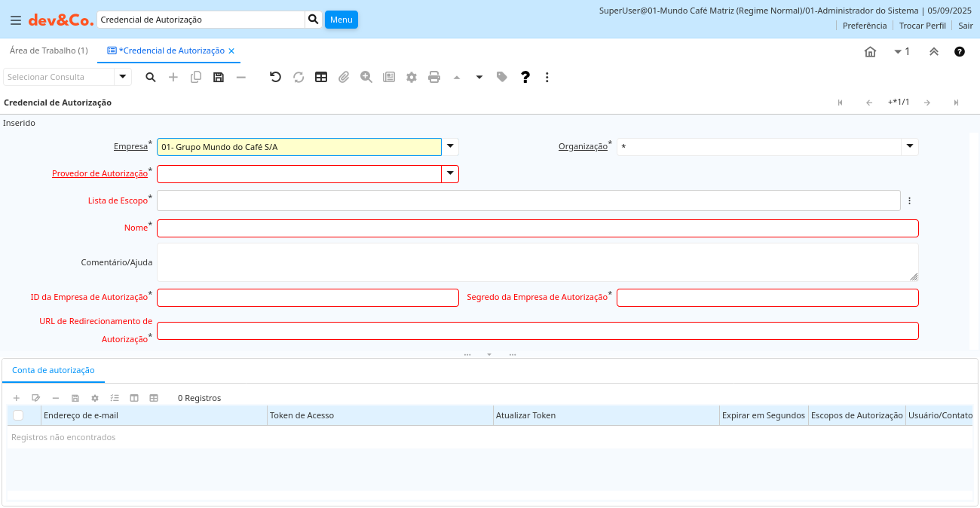Click the Trocar Perfil link
Screen dimensions: 980x508
coord(922,26)
